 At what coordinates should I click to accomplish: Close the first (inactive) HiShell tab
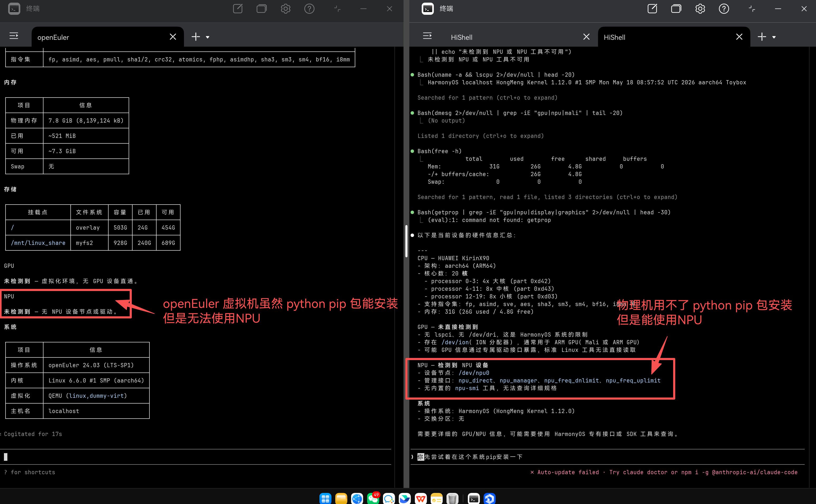coord(586,37)
